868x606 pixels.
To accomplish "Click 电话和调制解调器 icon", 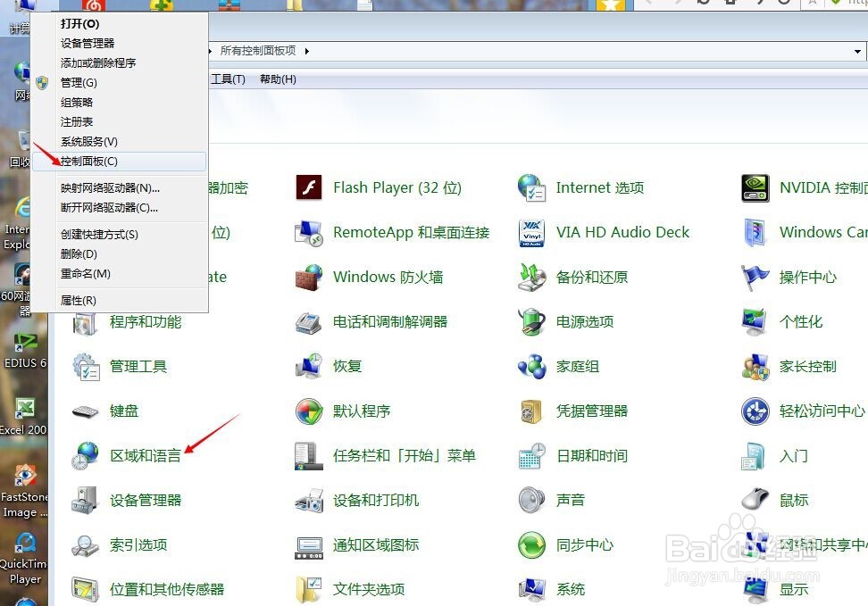I will tap(308, 322).
